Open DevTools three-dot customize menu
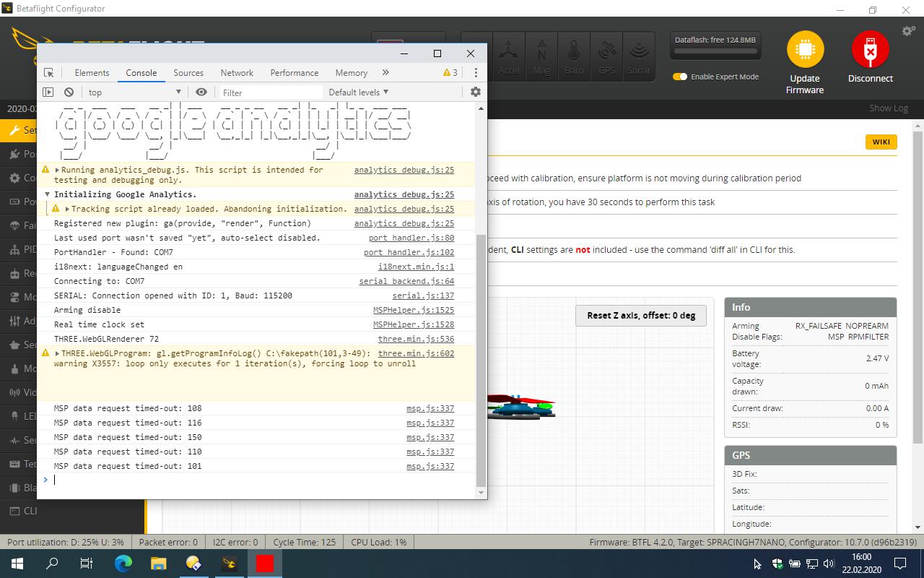The image size is (924, 578). pos(475,72)
